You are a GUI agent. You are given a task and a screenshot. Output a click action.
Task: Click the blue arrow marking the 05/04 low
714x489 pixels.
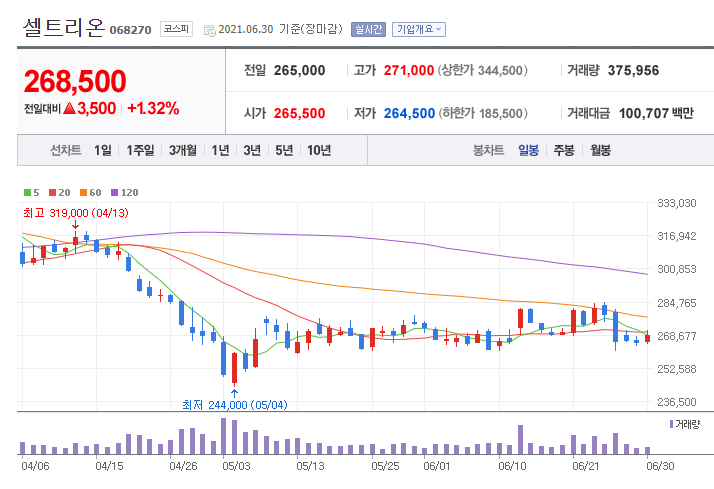pos(235,393)
